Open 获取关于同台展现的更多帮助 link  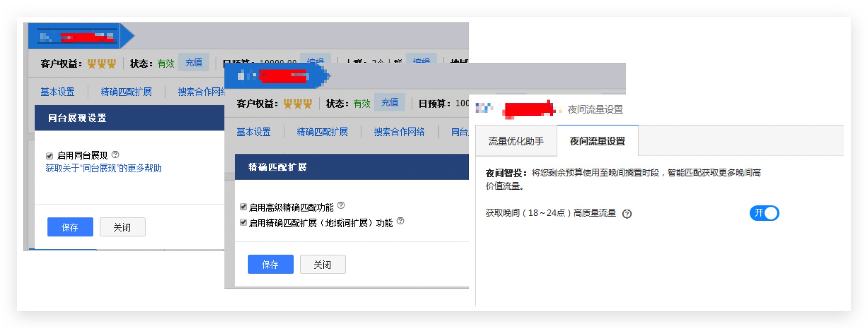point(104,168)
